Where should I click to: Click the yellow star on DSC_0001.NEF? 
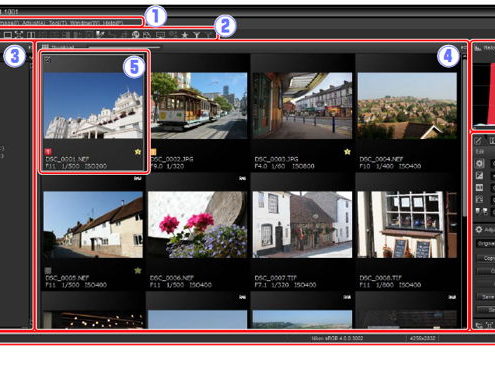click(x=138, y=152)
